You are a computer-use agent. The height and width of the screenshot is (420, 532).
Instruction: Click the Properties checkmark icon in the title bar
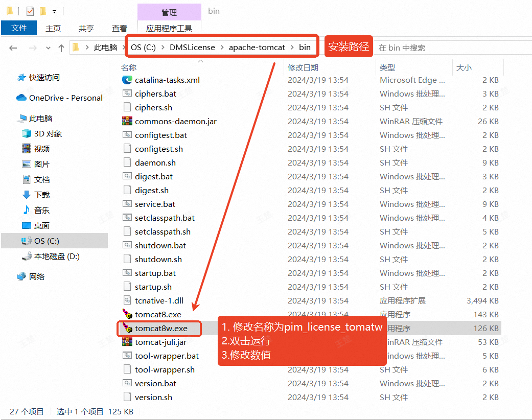pos(30,11)
